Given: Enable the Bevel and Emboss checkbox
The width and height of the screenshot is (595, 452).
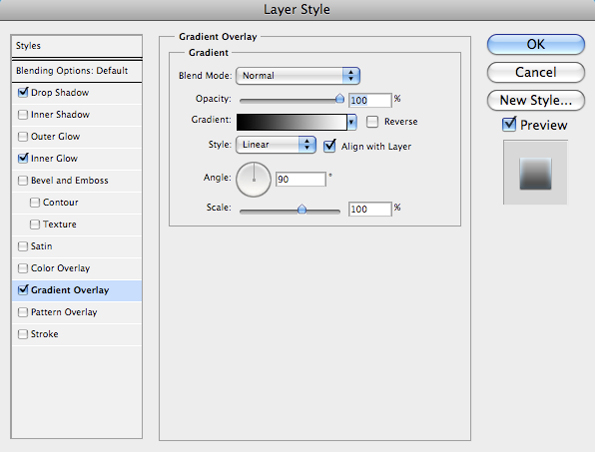Looking at the screenshot, I should pyautogui.click(x=23, y=180).
